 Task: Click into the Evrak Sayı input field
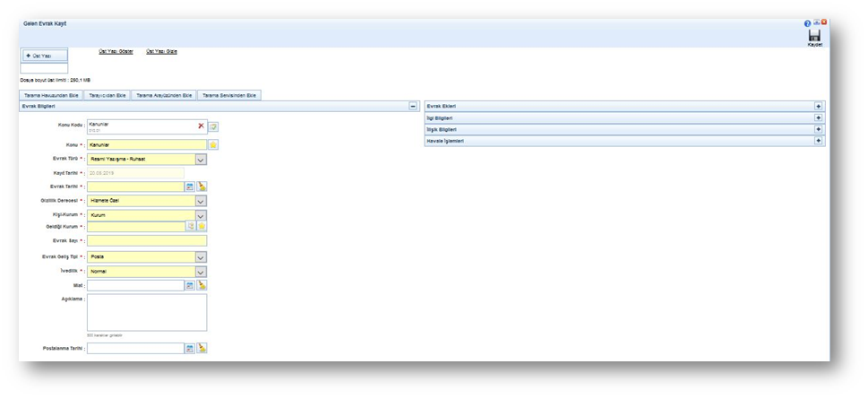tap(146, 241)
